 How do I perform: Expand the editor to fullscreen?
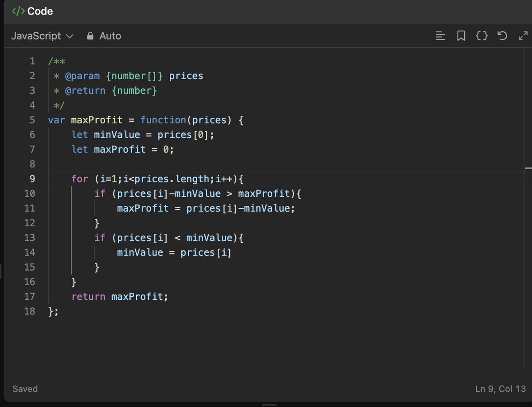coord(523,36)
